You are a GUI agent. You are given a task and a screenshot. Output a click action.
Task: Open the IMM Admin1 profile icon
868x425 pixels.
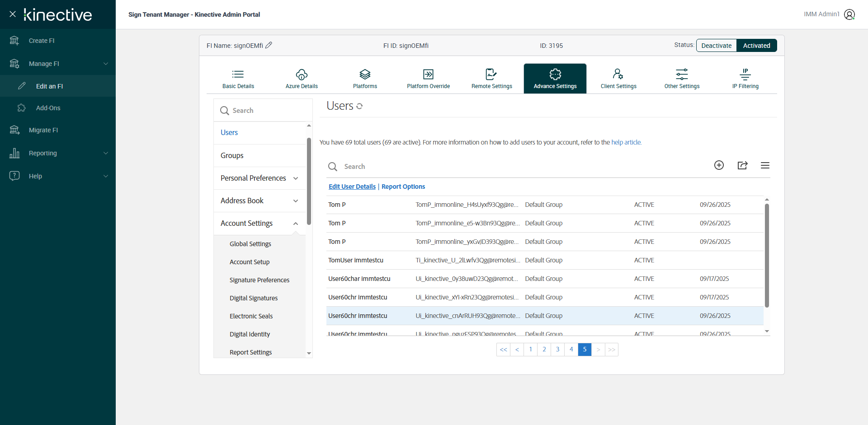[849, 14]
